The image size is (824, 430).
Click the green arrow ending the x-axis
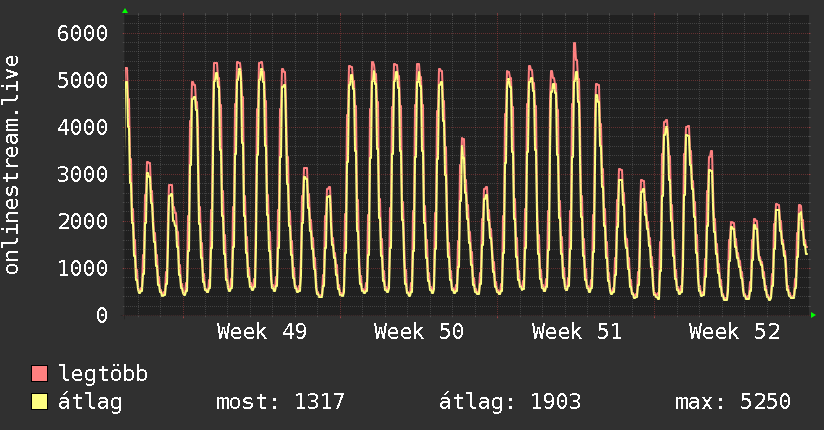814,315
